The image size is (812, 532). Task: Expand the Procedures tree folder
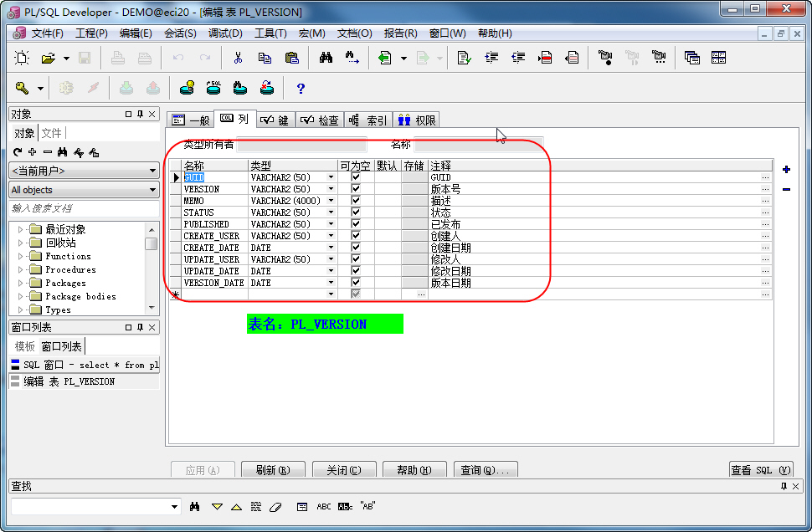coord(20,269)
